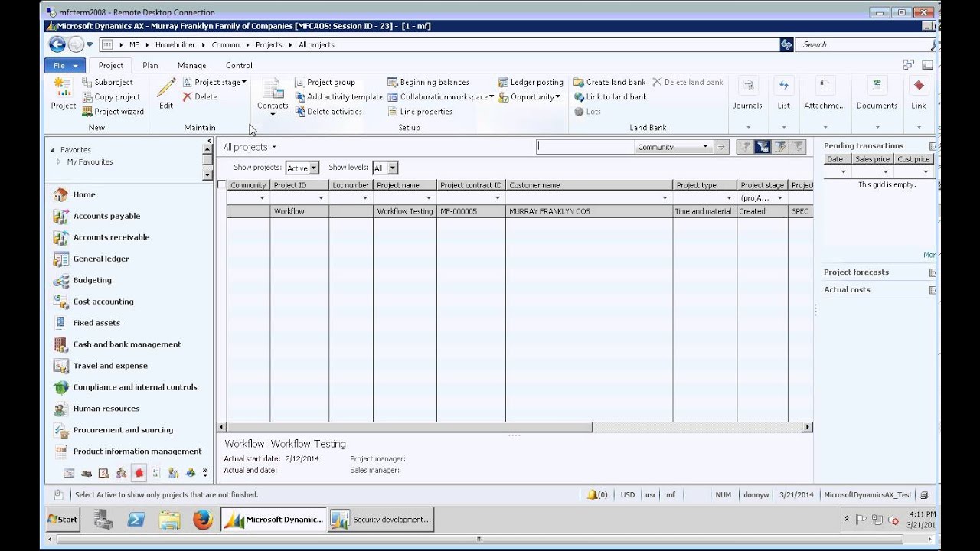980x551 pixels.
Task: Open the Show projects Active dropdown
Action: pos(314,168)
